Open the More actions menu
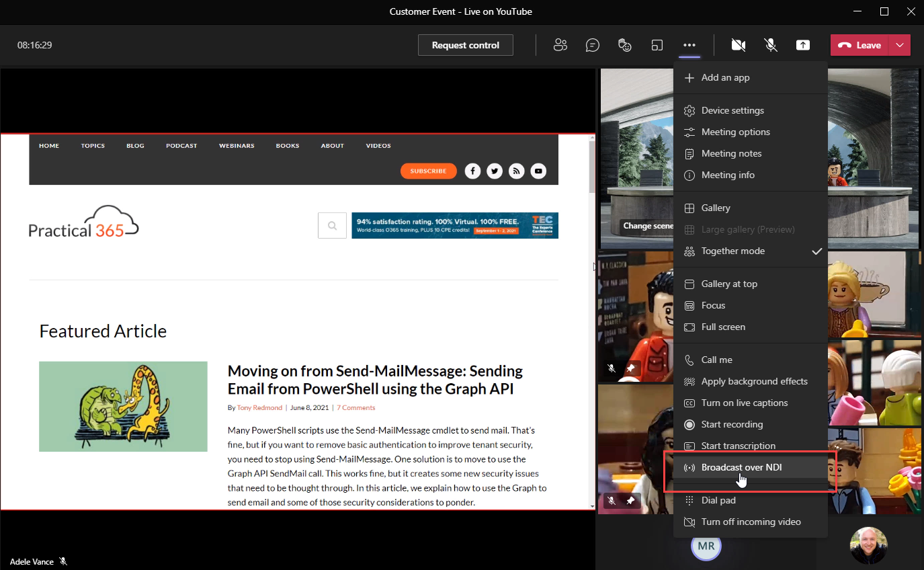 (x=689, y=45)
